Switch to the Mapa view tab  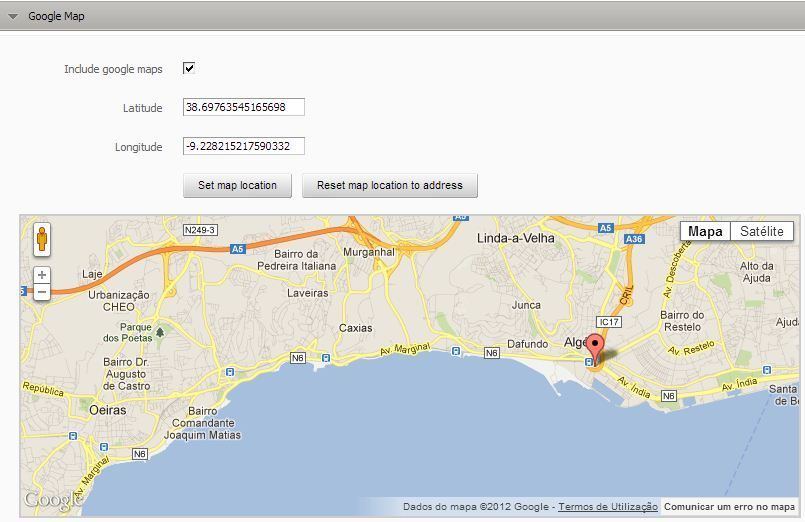pyautogui.click(x=705, y=231)
